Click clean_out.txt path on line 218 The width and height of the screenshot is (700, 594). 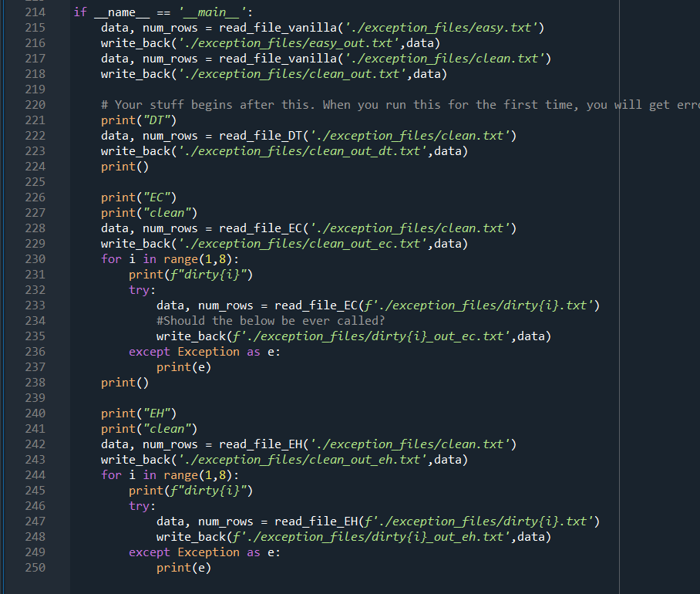[x=292, y=74]
